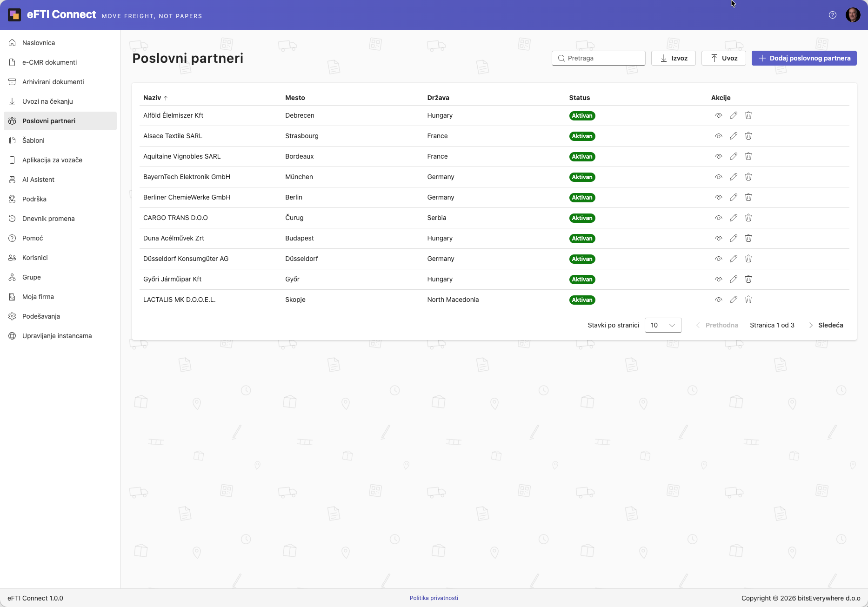Image resolution: width=868 pixels, height=607 pixels.
Task: Edit Duna Acélművek Zrt pencil icon
Action: pos(734,238)
